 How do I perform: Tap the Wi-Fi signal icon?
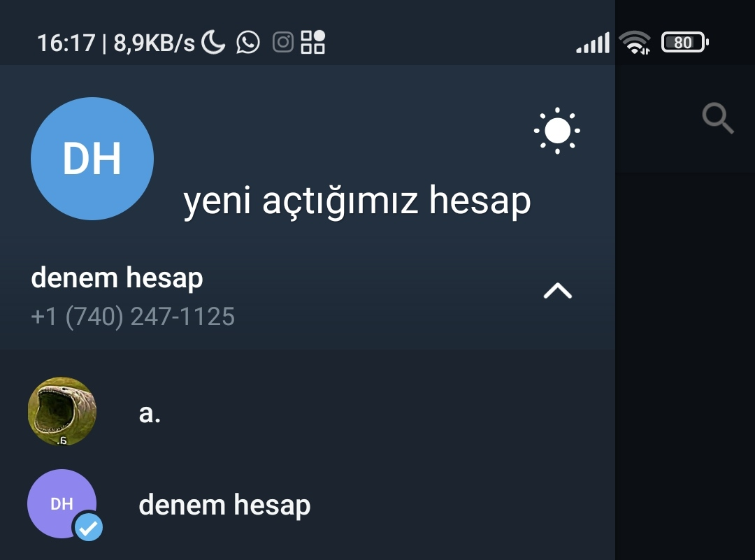point(635,43)
